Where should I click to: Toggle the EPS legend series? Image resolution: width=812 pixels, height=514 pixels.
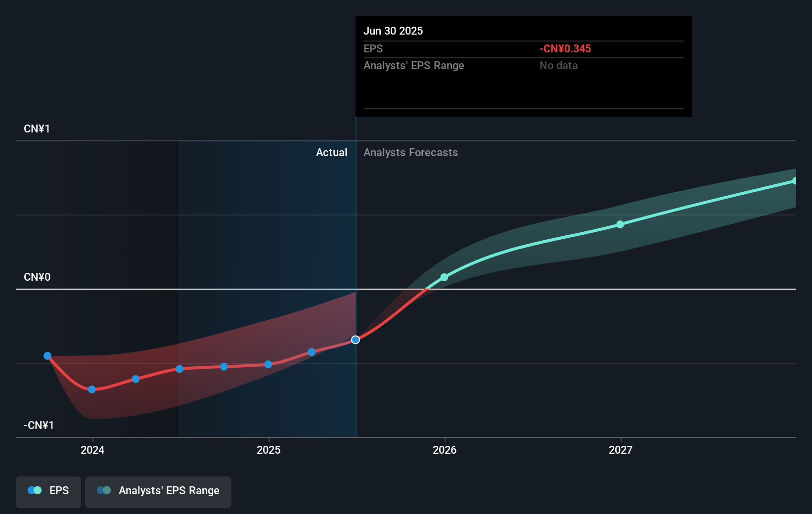pos(48,492)
